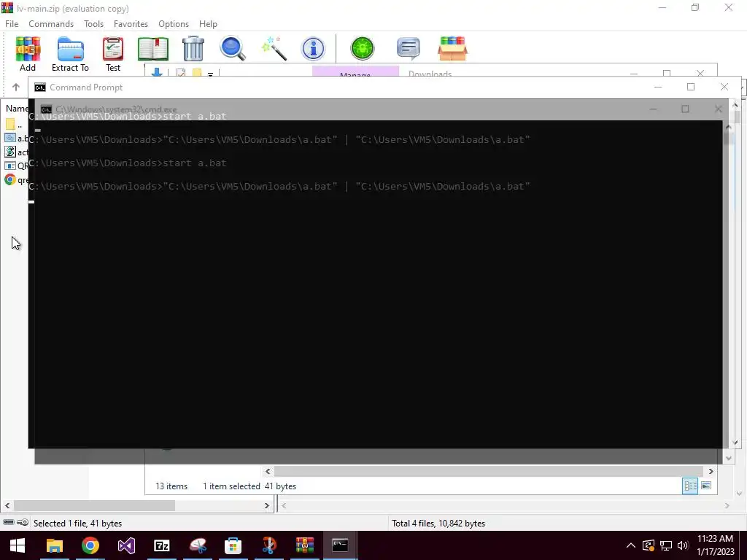
Task: Run the Test archive tool
Action: pos(113,54)
